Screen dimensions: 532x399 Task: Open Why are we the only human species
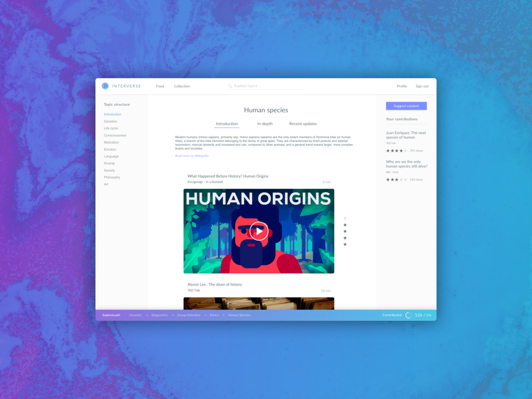coord(406,164)
